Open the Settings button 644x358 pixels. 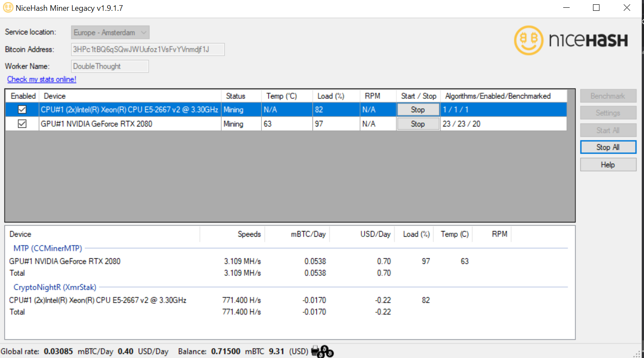click(x=608, y=113)
